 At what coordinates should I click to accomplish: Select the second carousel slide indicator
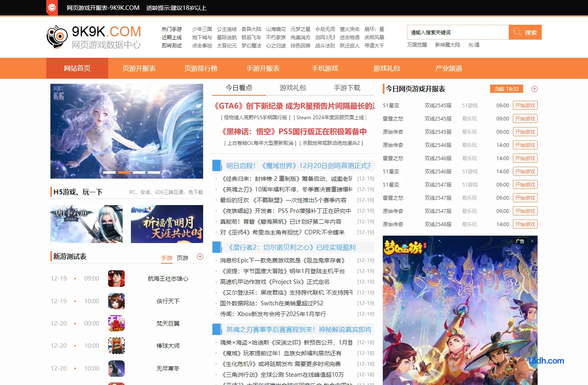tap(124, 172)
